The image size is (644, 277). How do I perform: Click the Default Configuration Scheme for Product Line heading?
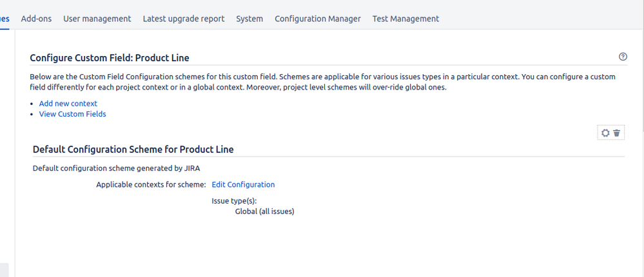tap(133, 149)
